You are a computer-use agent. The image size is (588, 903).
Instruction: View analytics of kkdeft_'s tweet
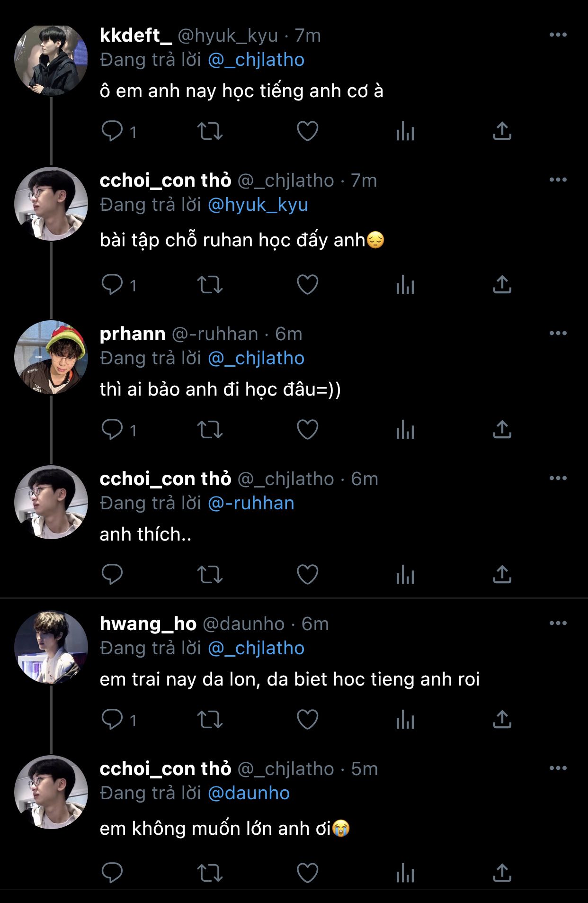pyautogui.click(x=405, y=131)
